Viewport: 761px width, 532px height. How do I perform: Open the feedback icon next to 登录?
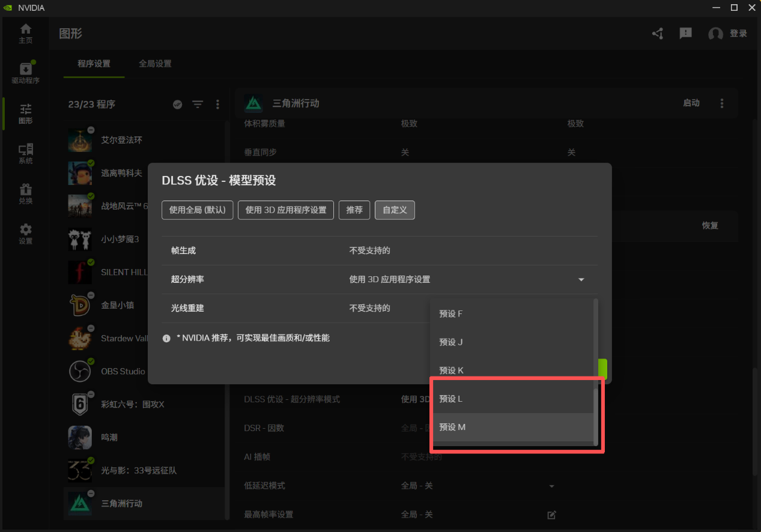pyautogui.click(x=685, y=33)
